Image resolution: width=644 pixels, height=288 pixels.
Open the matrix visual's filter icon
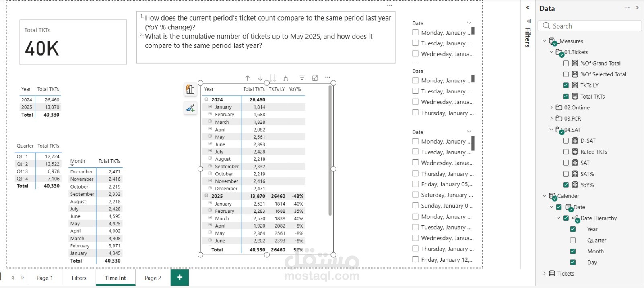pos(302,78)
